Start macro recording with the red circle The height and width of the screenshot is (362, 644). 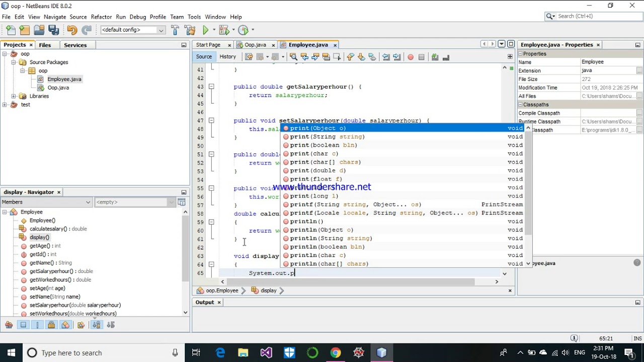click(411, 57)
